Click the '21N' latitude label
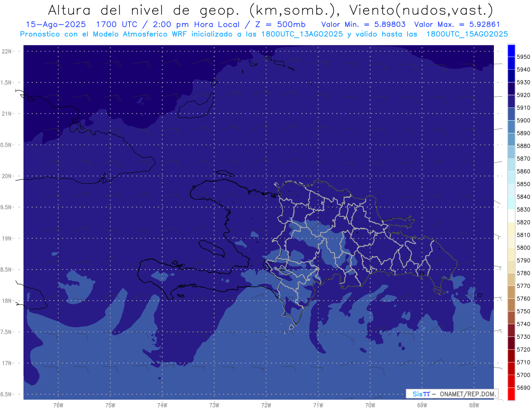Image resolution: width=532 pixels, height=411 pixels. [7, 114]
